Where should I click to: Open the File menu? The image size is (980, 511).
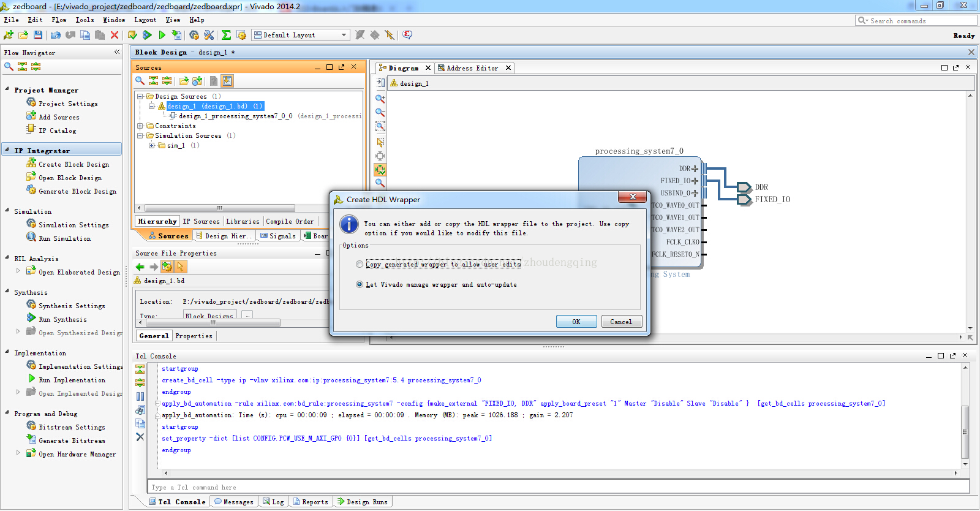[x=11, y=20]
